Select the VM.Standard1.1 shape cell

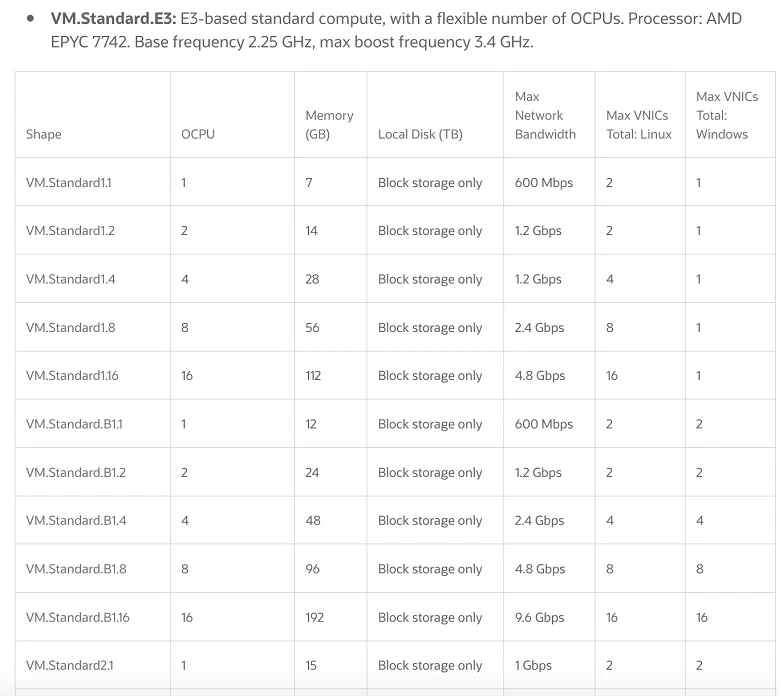(x=69, y=183)
